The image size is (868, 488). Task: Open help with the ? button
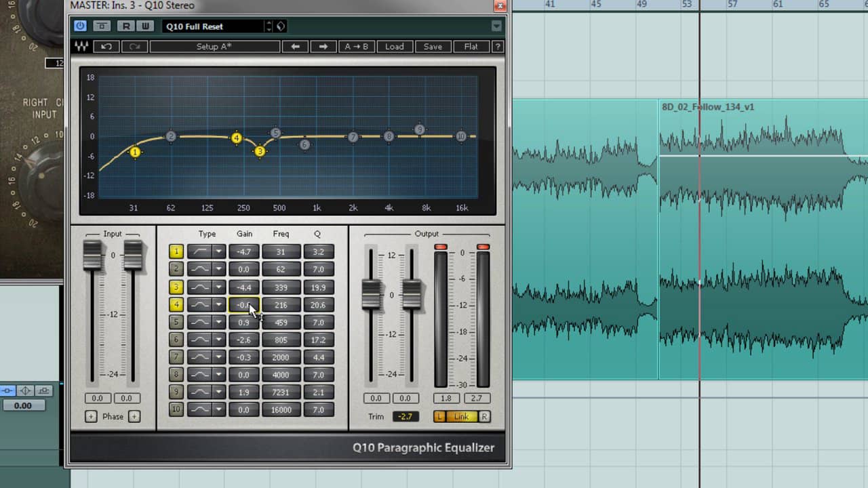pos(497,47)
